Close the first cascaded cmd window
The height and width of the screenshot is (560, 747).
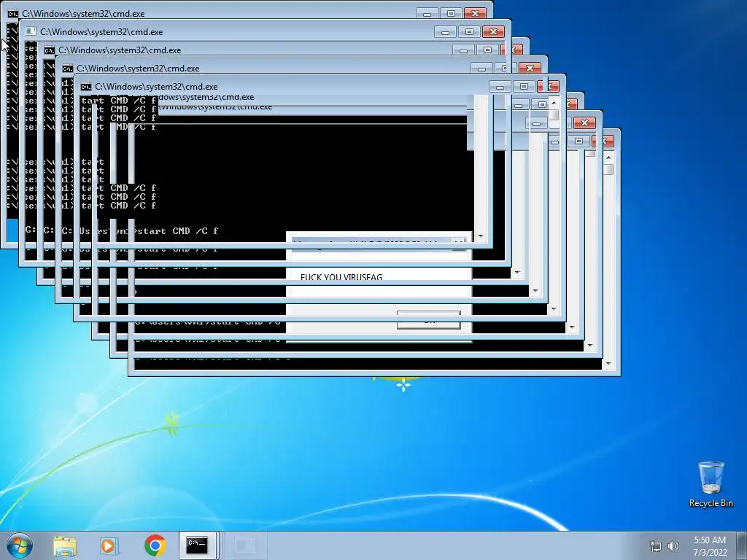(x=475, y=13)
